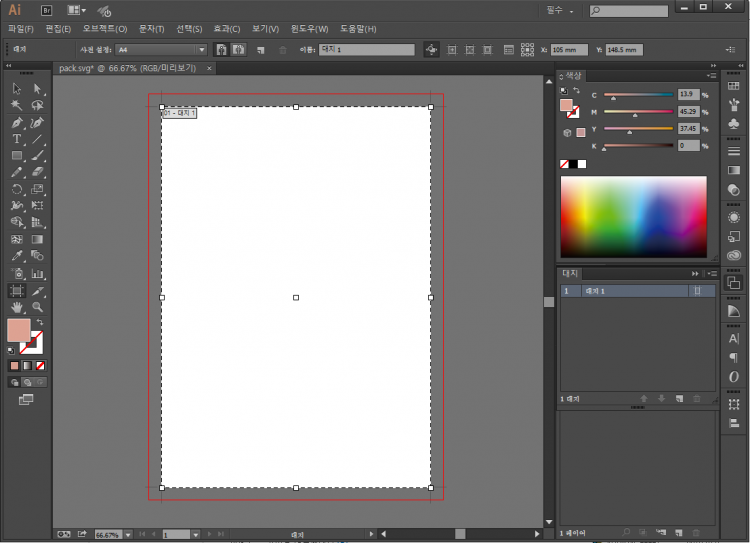Select the Zoom tool

[x=37, y=307]
